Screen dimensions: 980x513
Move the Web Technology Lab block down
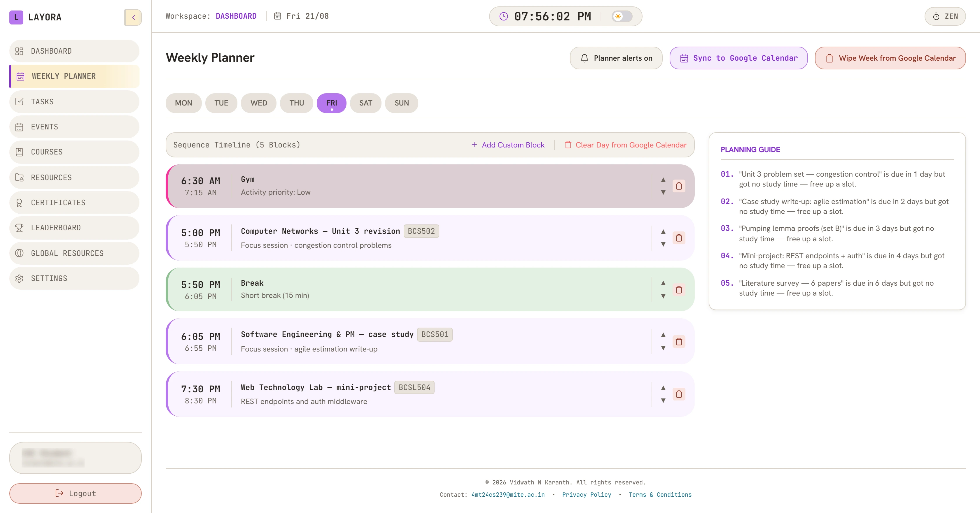(663, 400)
